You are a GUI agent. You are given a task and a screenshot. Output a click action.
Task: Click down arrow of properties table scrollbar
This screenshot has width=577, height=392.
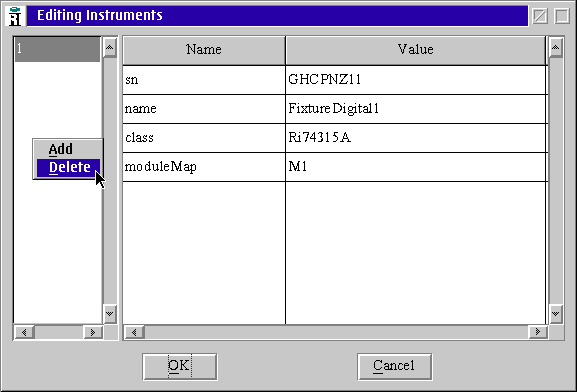pyautogui.click(x=555, y=314)
